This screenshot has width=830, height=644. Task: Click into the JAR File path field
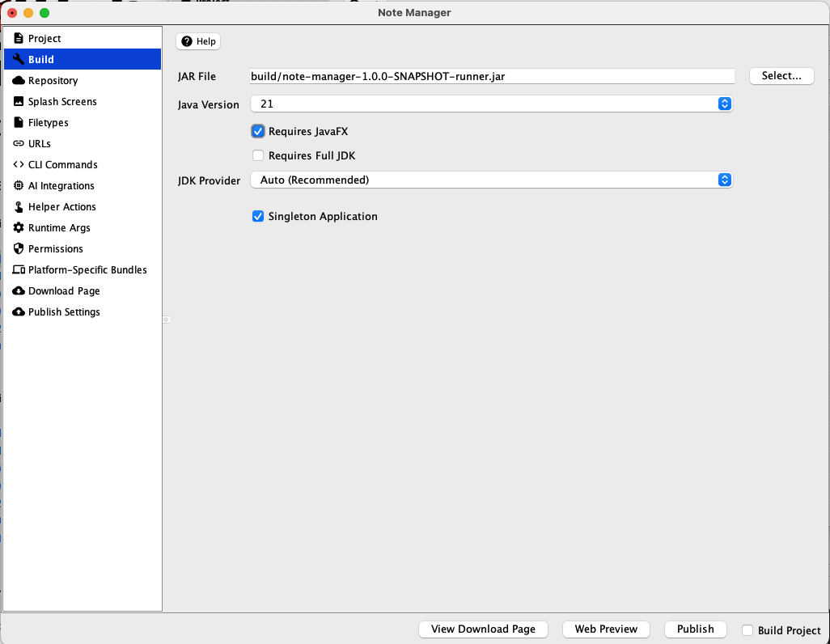[x=492, y=76]
